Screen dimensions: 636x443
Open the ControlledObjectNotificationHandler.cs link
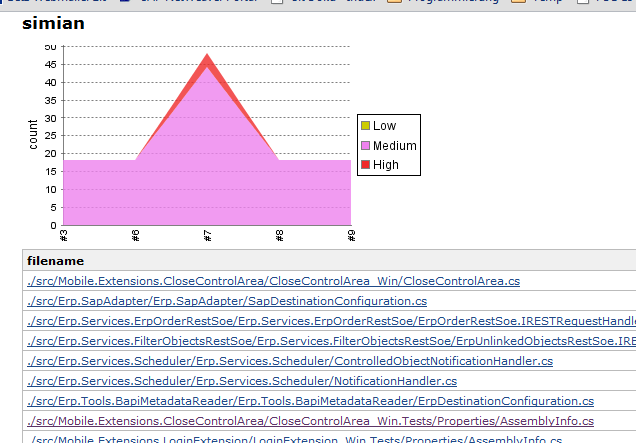(290, 361)
